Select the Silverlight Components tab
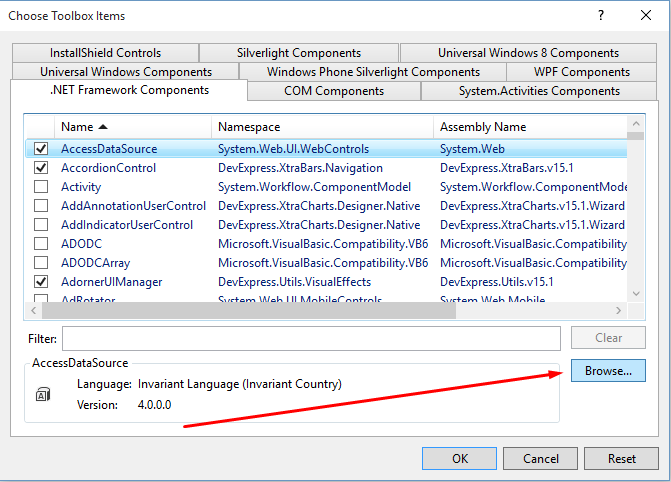 299,53
